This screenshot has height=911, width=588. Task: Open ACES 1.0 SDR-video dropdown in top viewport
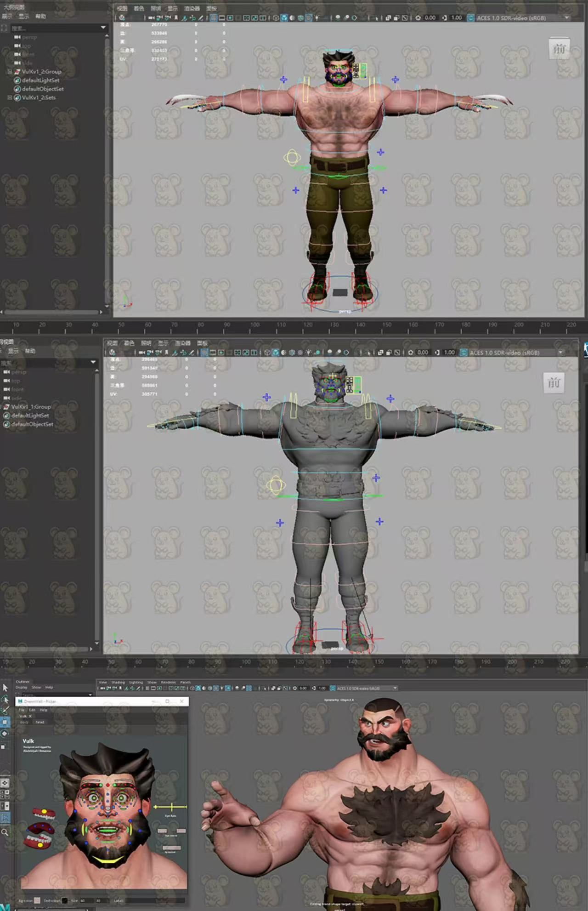click(566, 17)
